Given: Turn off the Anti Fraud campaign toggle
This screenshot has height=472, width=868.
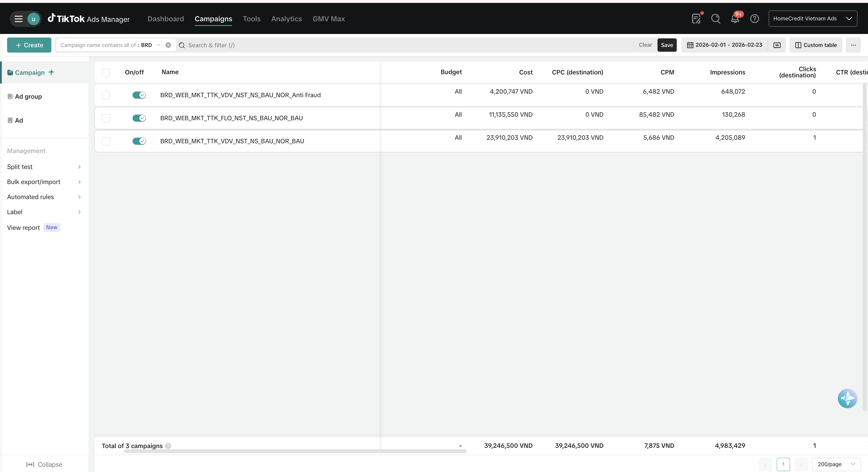Looking at the screenshot, I should point(139,95).
